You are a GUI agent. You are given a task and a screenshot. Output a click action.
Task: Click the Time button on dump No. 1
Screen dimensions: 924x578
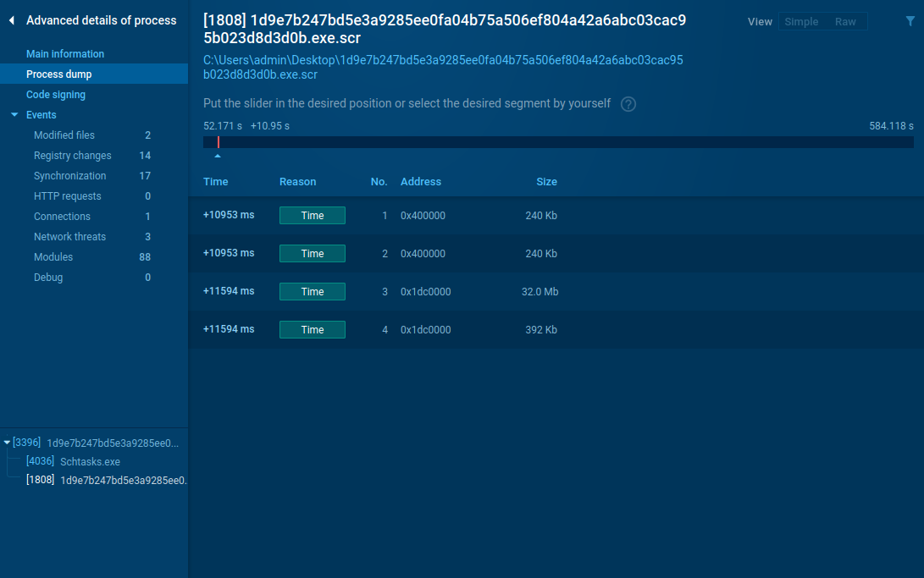312,215
